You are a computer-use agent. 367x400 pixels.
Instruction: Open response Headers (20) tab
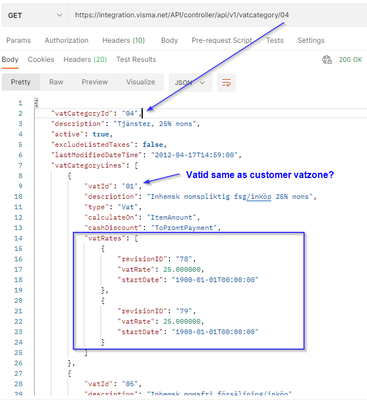tap(85, 59)
